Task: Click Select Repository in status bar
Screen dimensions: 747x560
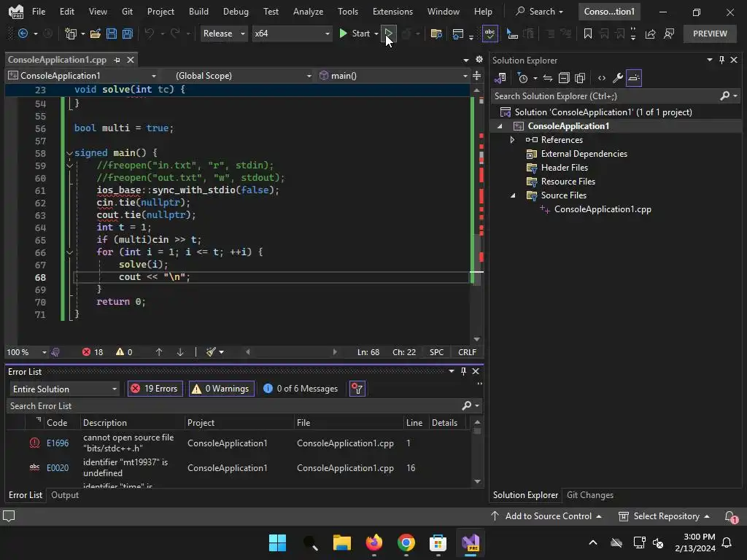Action: coord(664,516)
